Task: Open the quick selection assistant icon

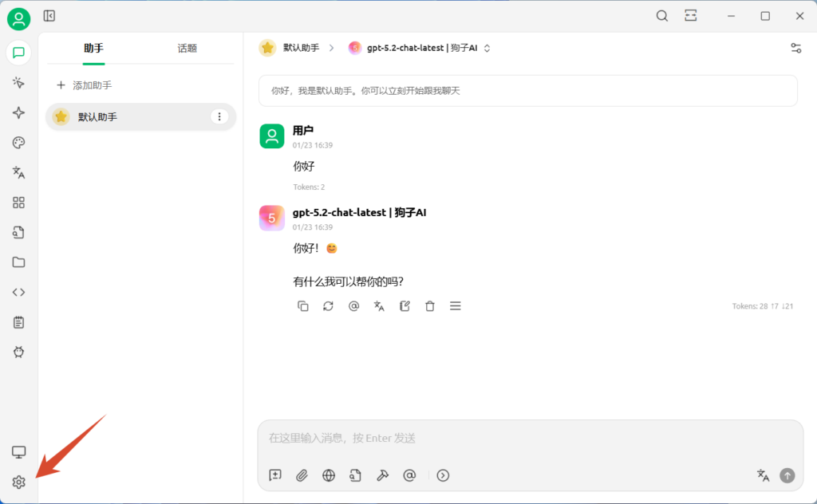Action: point(19,83)
